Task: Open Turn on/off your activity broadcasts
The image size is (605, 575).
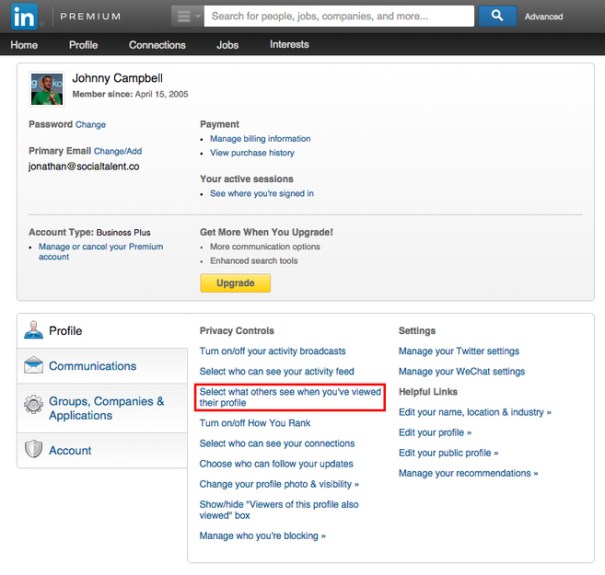Action: 272,351
